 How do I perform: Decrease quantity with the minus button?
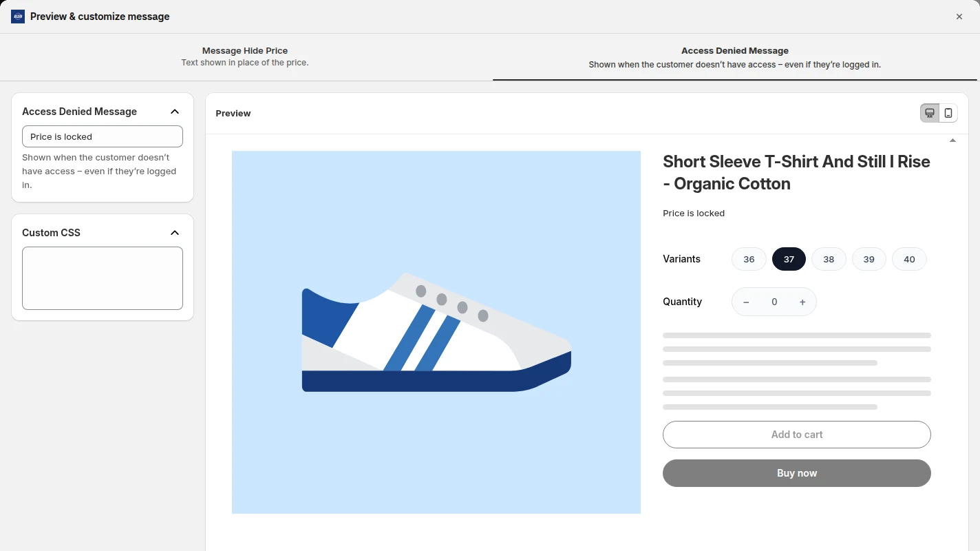pyautogui.click(x=746, y=302)
